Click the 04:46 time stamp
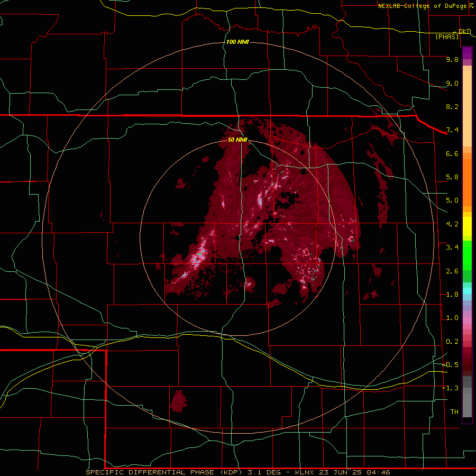 pyautogui.click(x=378, y=472)
